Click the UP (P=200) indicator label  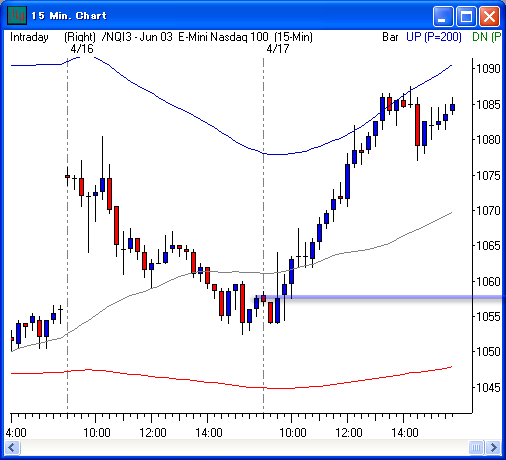pyautogui.click(x=434, y=37)
